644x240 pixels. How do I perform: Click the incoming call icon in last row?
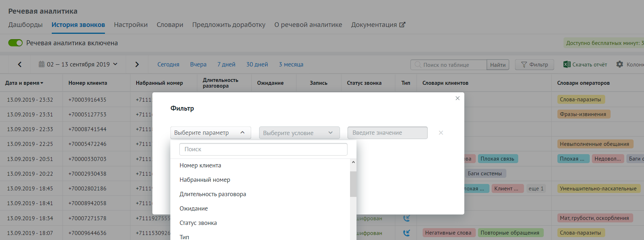(406, 233)
